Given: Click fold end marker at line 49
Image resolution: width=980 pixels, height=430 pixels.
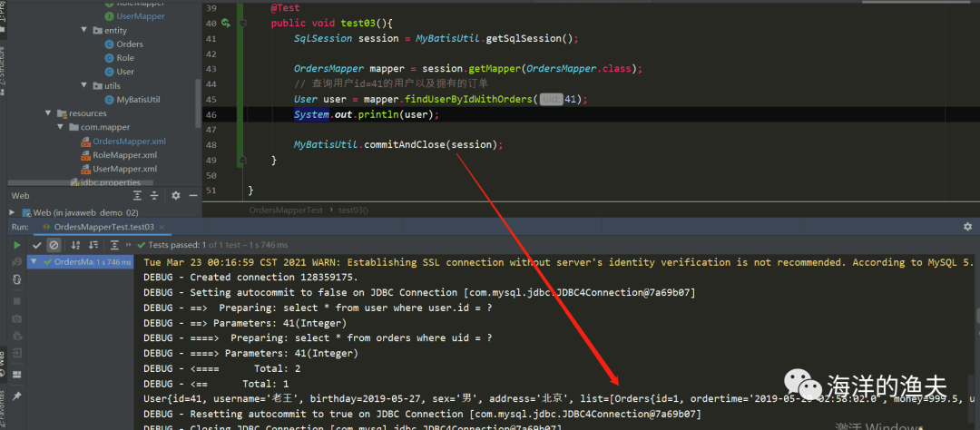Looking at the screenshot, I should coord(242,161).
